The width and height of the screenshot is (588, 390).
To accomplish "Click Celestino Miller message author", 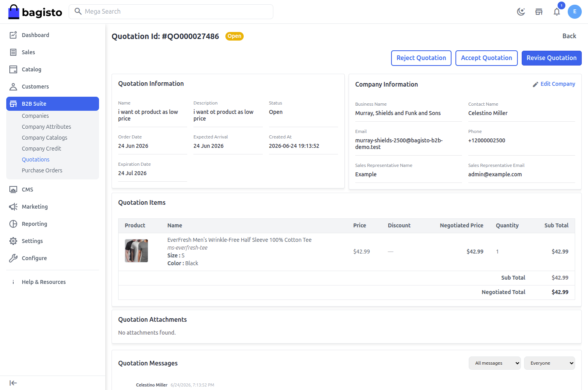I will pyautogui.click(x=152, y=385).
